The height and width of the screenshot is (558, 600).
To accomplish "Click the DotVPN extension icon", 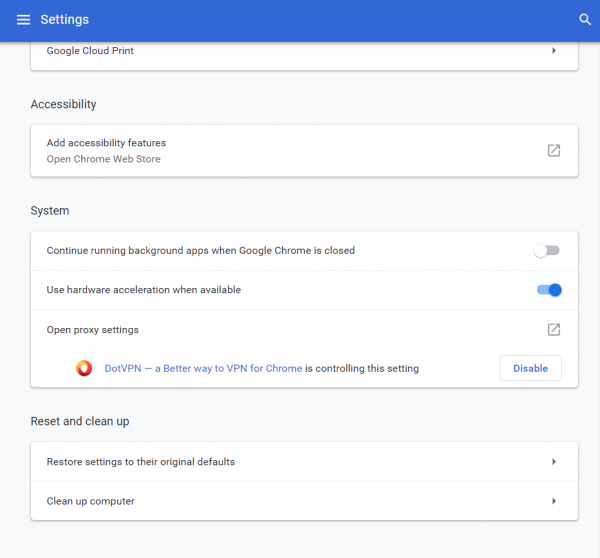I will click(85, 368).
